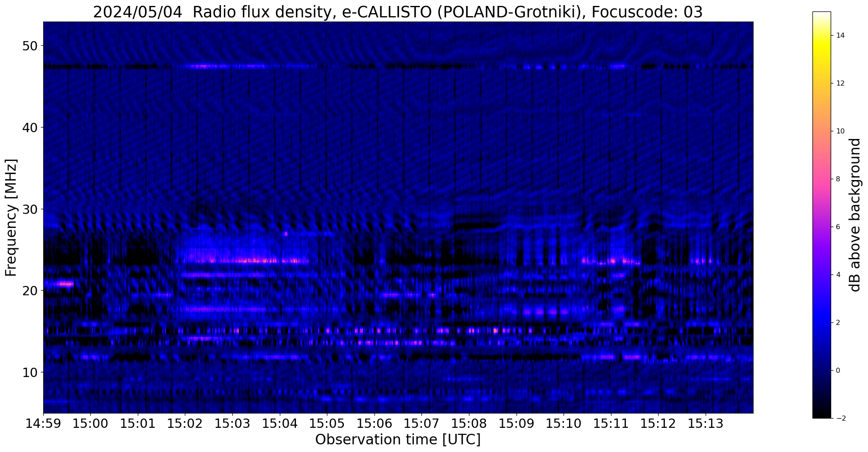Click the 40 MHz frequency tick label
This screenshot has height=452, width=868.
[30, 128]
